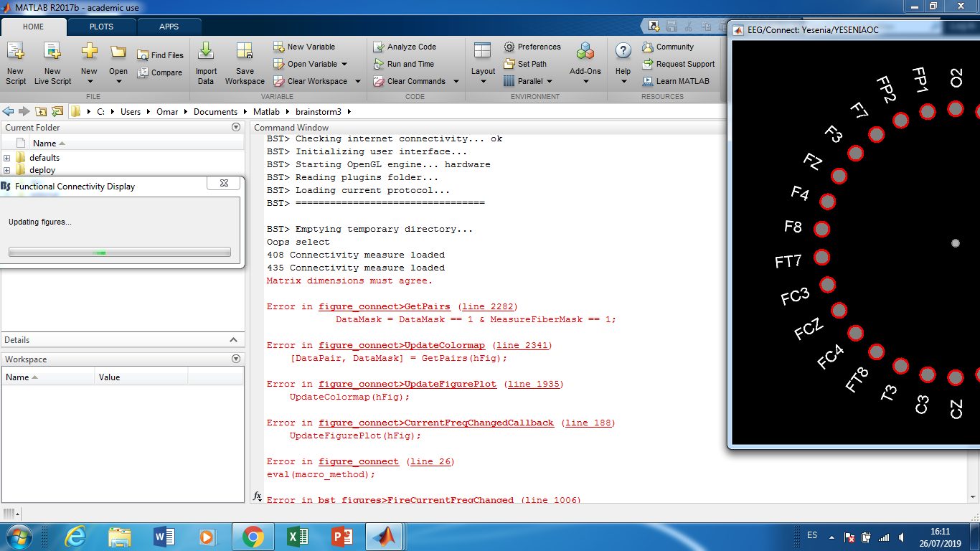Select the HOME tab
This screenshot has width=980, height=551.
pyautogui.click(x=34, y=27)
